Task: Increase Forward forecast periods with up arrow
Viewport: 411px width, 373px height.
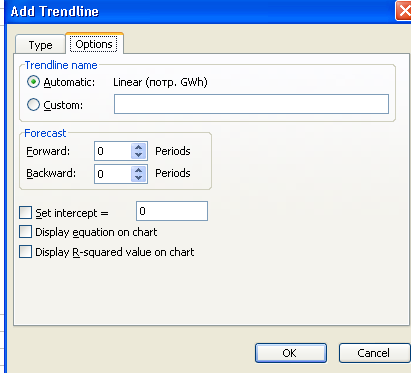Action: click(139, 147)
